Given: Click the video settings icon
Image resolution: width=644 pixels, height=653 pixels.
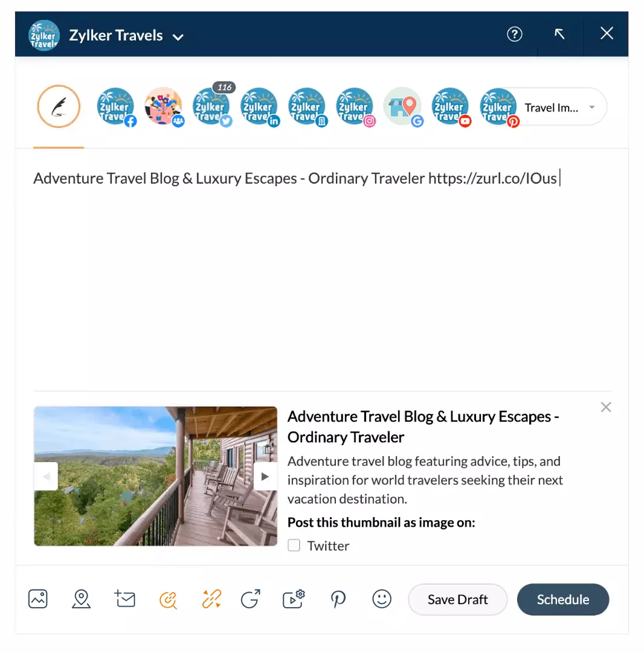Looking at the screenshot, I should (x=294, y=599).
